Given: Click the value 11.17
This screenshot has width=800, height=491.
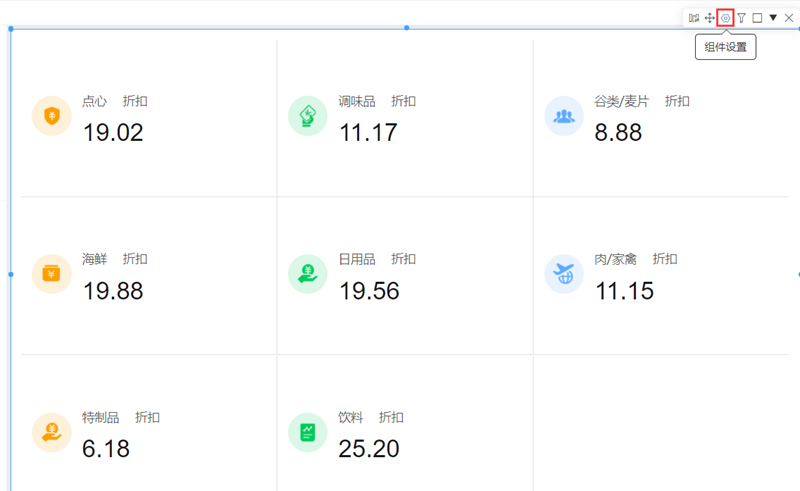Looking at the screenshot, I should 368,133.
